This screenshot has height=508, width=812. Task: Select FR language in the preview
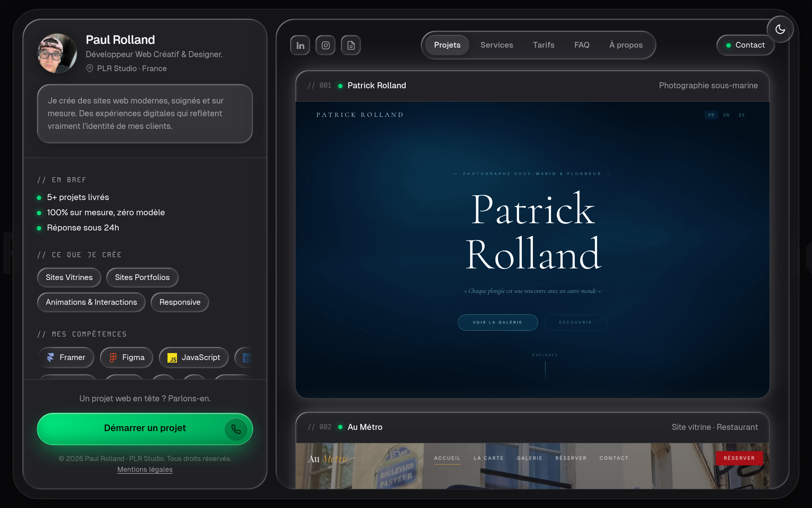tap(711, 115)
